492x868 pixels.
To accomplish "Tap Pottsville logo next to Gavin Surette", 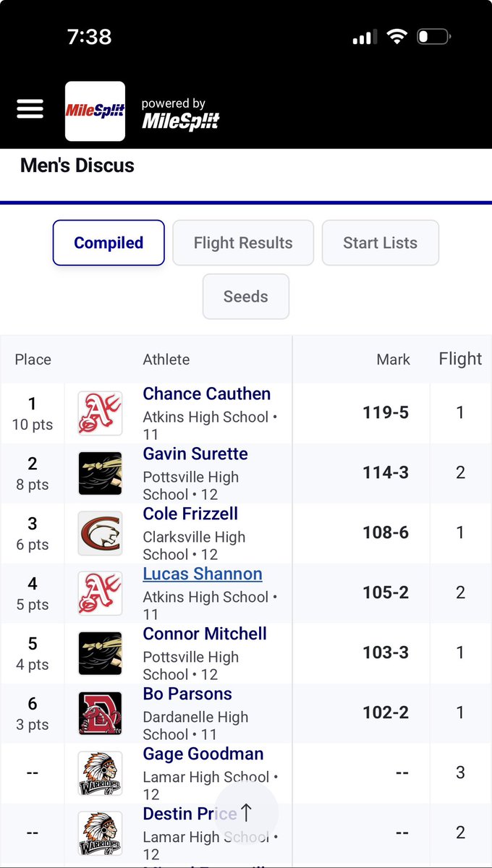I will (x=100, y=473).
